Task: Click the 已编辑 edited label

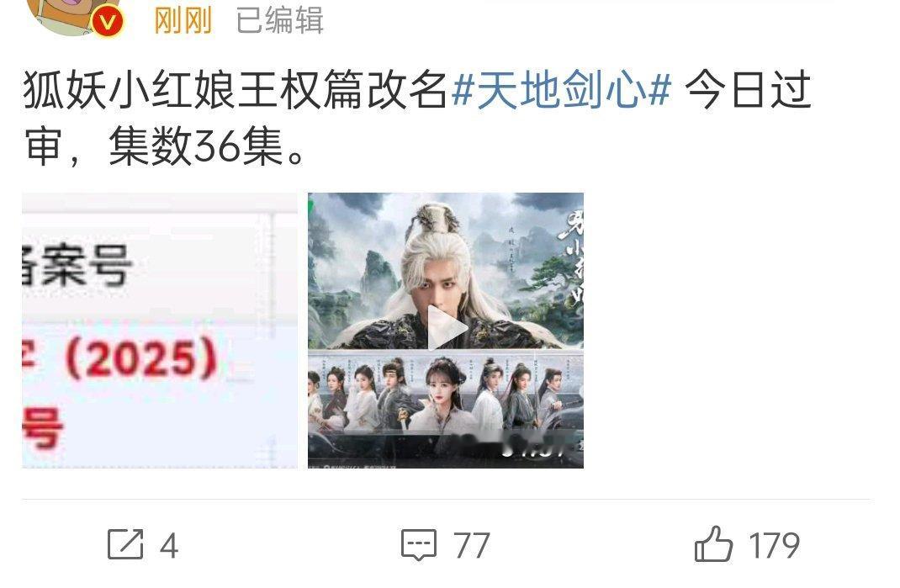Action: [x=280, y=21]
